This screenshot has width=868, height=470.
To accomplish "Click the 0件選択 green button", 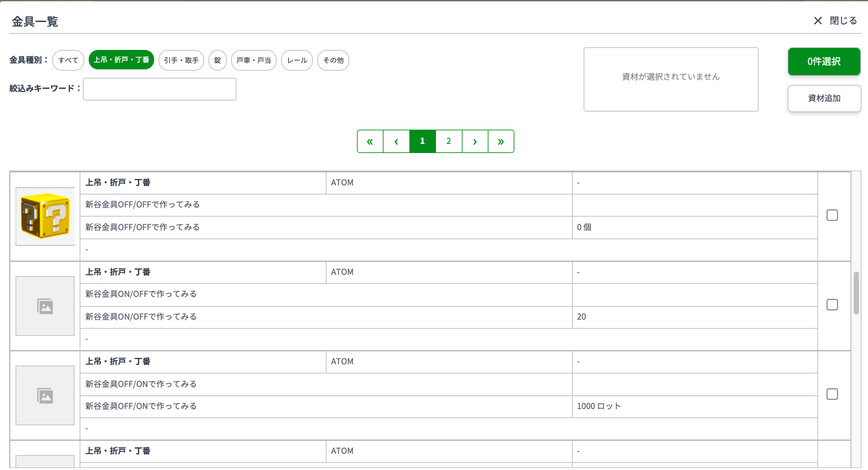I will pyautogui.click(x=824, y=62).
